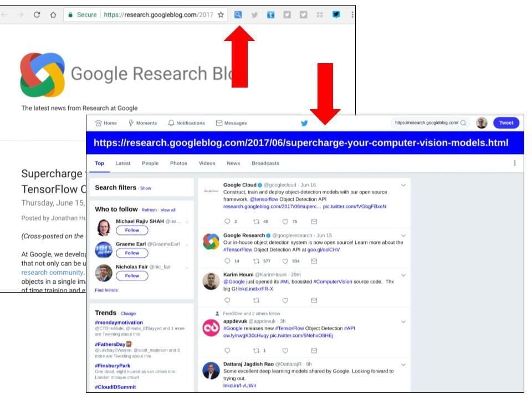Click the browser back arrow

click(4, 14)
